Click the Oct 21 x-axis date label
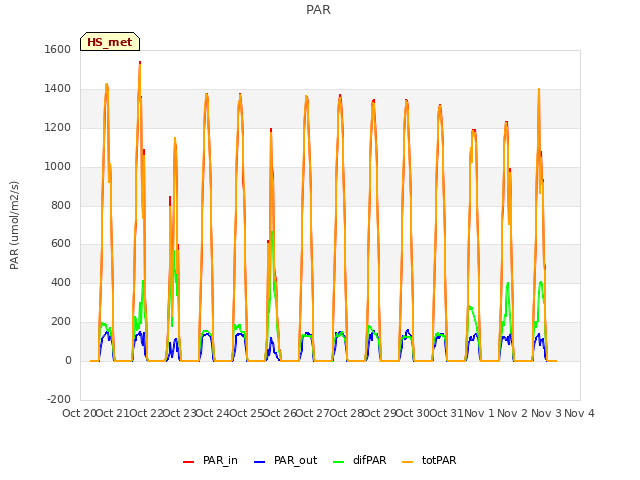Viewport: 640px width, 480px height. [112, 413]
